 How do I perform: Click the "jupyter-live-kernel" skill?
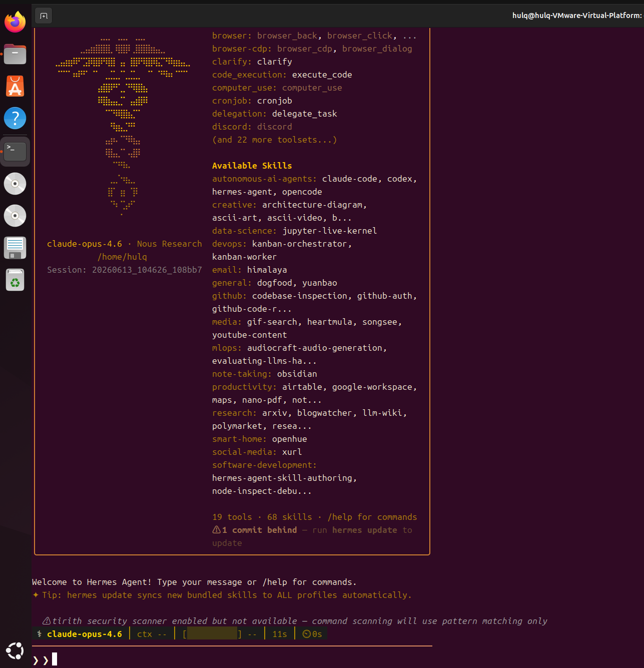coord(330,231)
